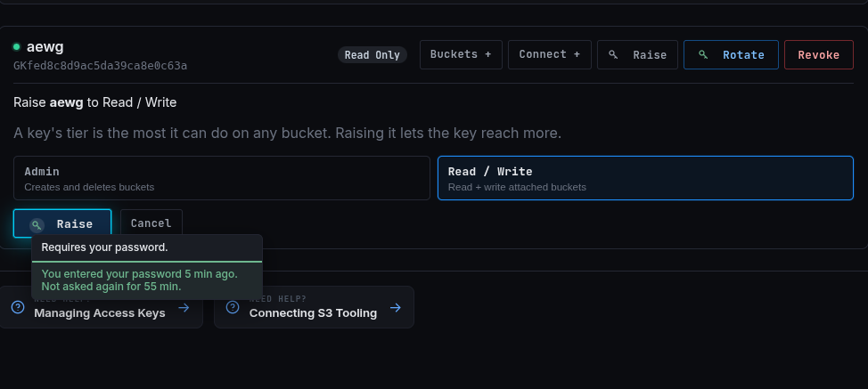Expand the Connect + menu

point(550,54)
